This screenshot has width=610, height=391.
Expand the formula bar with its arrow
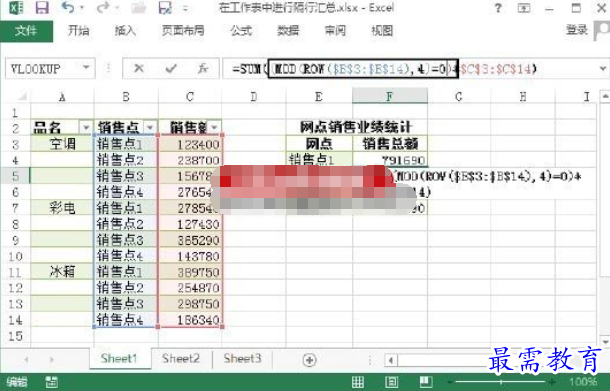[603, 69]
